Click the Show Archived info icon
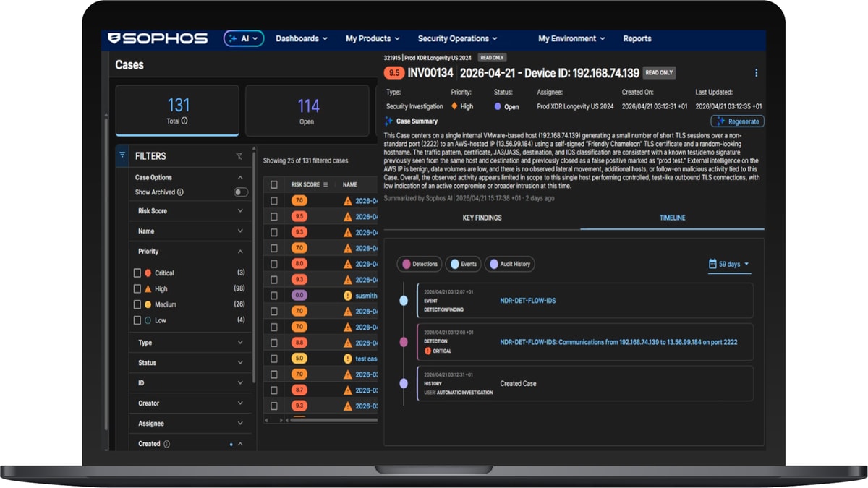The image size is (868, 488). tap(180, 192)
